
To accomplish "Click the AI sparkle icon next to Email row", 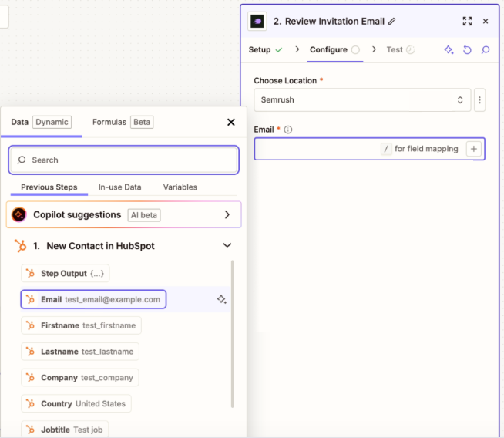I will tap(221, 300).
